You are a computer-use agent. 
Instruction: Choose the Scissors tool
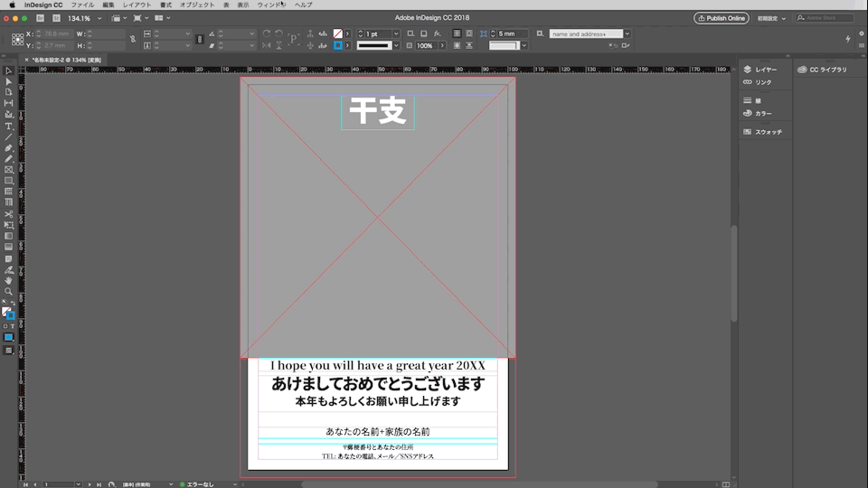click(x=8, y=214)
